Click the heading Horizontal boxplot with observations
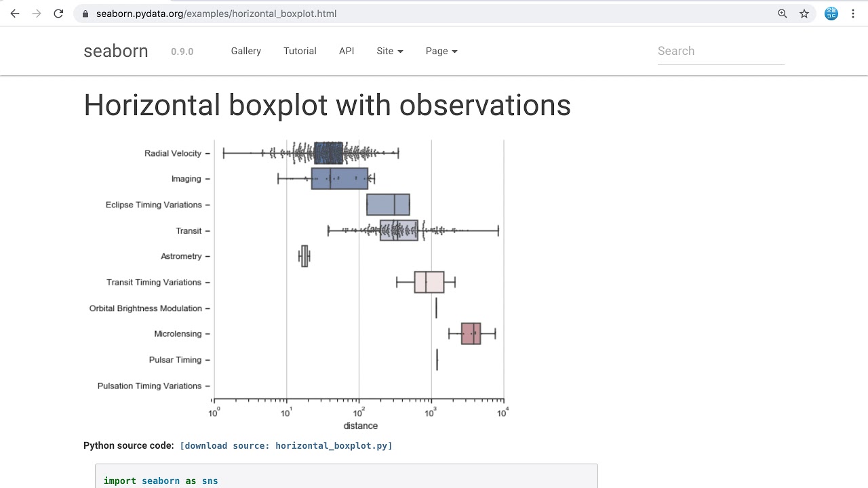This screenshot has height=488, width=868. point(327,105)
